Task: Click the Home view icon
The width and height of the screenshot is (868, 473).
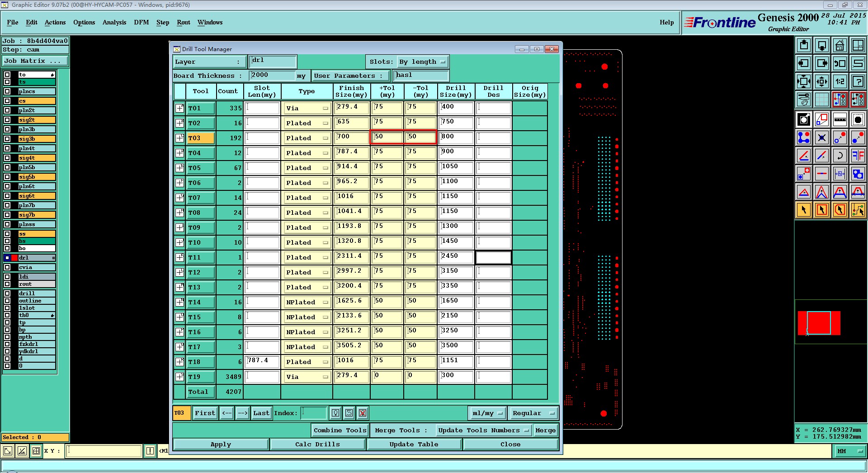Action: (840, 45)
